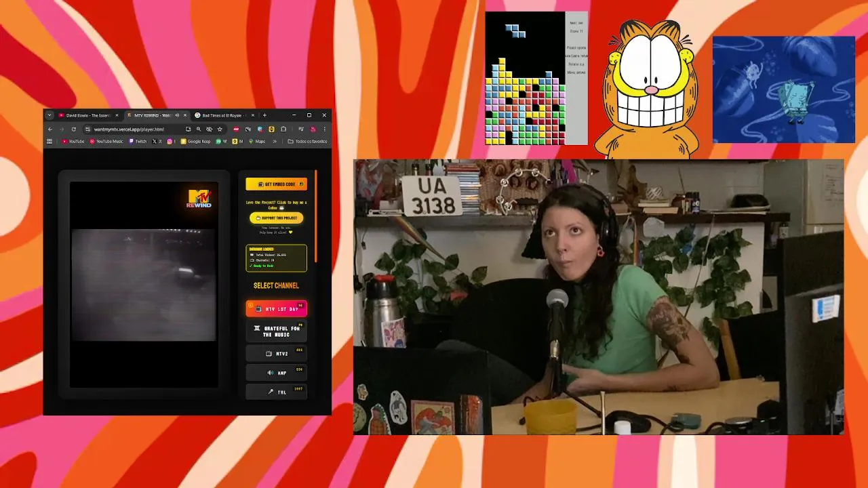This screenshot has width=868, height=488.
Task: Reload the MTV Rewind page
Action: click(74, 129)
